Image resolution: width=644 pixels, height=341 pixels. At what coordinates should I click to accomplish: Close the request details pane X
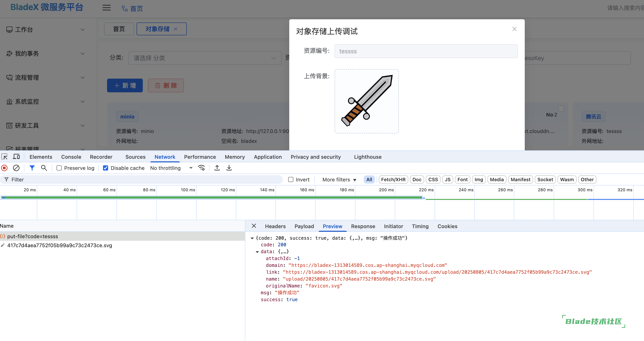(x=254, y=226)
